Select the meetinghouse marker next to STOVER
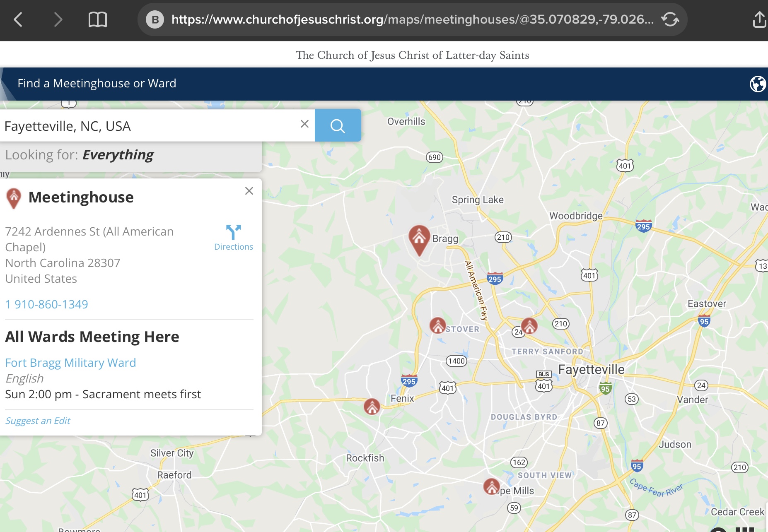The height and width of the screenshot is (532, 768). pos(437,325)
